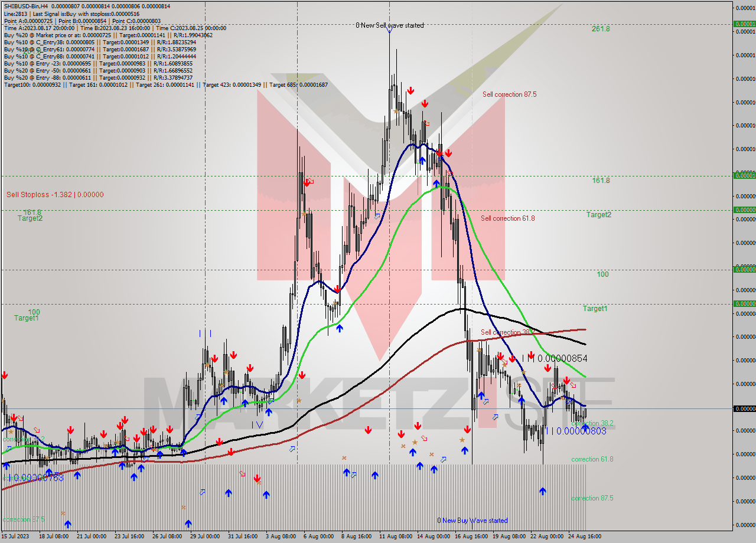Click the 'Point A:0.00000725' info line
The height and width of the screenshot is (543, 756).
pyautogui.click(x=82, y=21)
